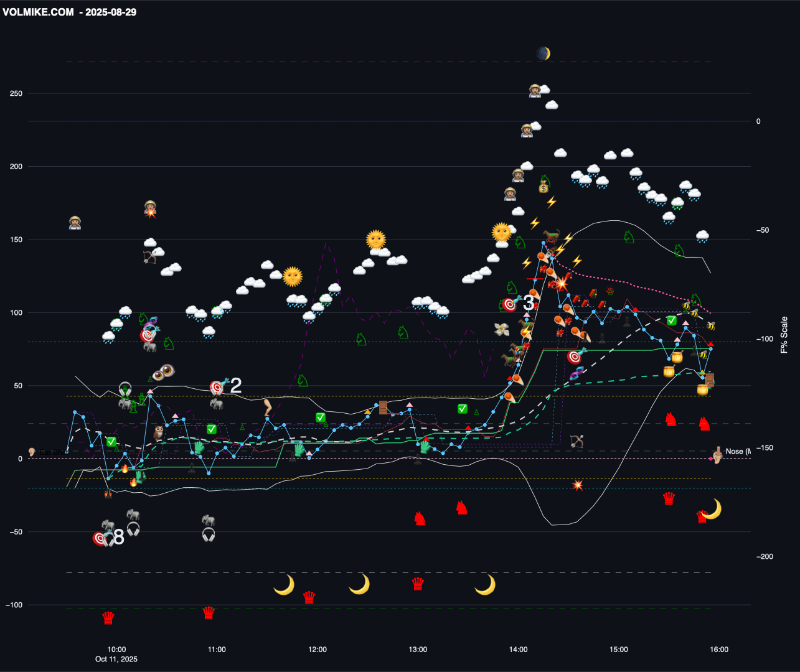Click the money bag emoji marker
The width and height of the screenshot is (800, 672).
pyautogui.click(x=544, y=187)
